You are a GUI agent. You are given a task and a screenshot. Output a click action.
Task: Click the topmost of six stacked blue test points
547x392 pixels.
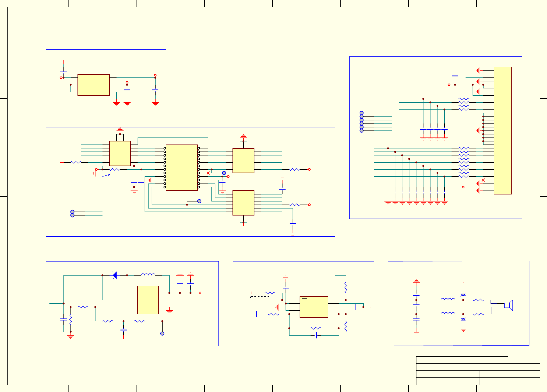point(362,113)
